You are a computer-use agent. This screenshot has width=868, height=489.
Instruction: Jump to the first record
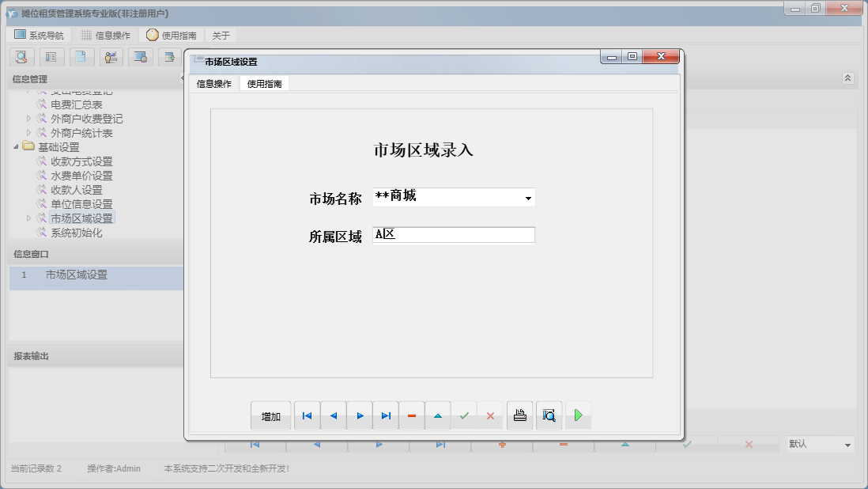point(307,415)
